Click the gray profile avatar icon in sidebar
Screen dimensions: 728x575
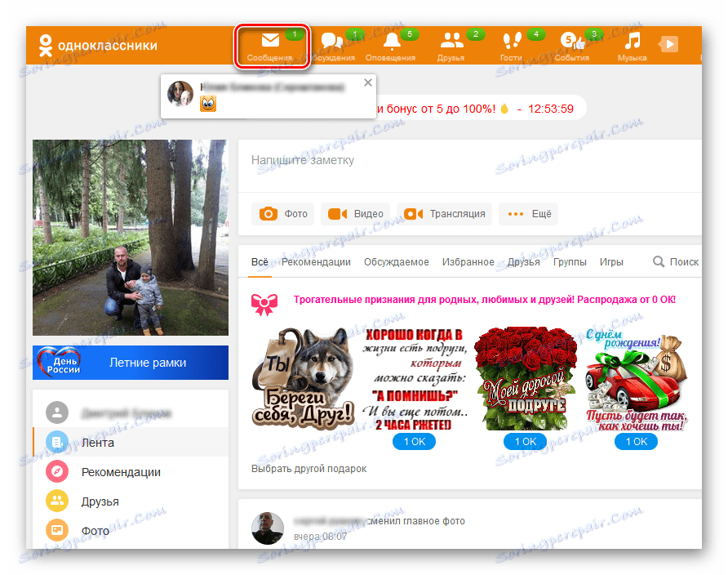(x=57, y=412)
